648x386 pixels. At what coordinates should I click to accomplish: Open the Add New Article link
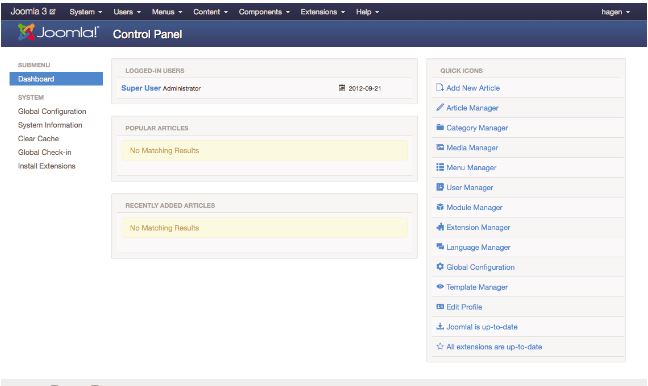pyautogui.click(x=473, y=88)
